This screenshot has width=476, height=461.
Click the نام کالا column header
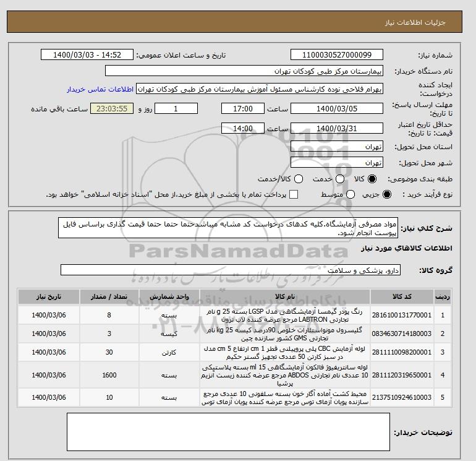tap(285, 296)
